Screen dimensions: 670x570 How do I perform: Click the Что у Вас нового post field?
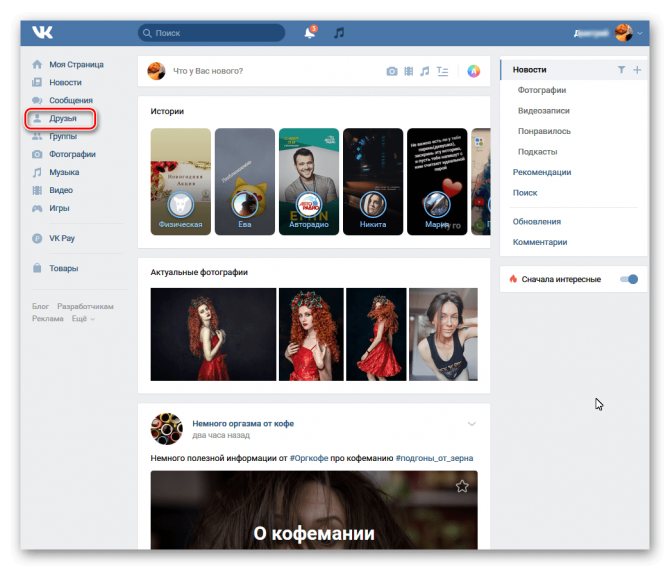pos(208,71)
